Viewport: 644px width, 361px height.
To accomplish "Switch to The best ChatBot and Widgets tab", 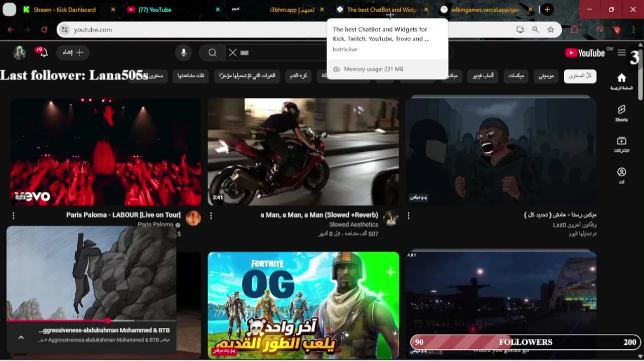I will coord(381,10).
